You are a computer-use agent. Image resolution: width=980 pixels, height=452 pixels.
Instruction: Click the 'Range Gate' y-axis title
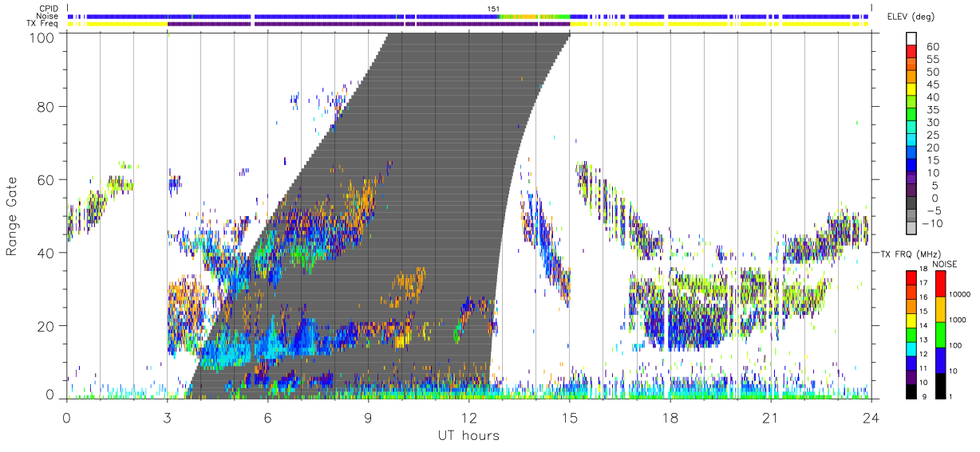coord(12,216)
